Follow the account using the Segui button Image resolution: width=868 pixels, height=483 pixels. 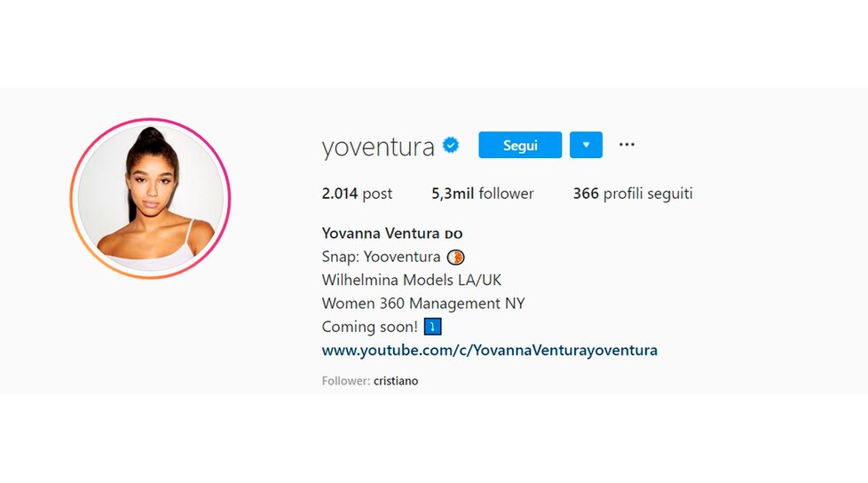coord(520,145)
